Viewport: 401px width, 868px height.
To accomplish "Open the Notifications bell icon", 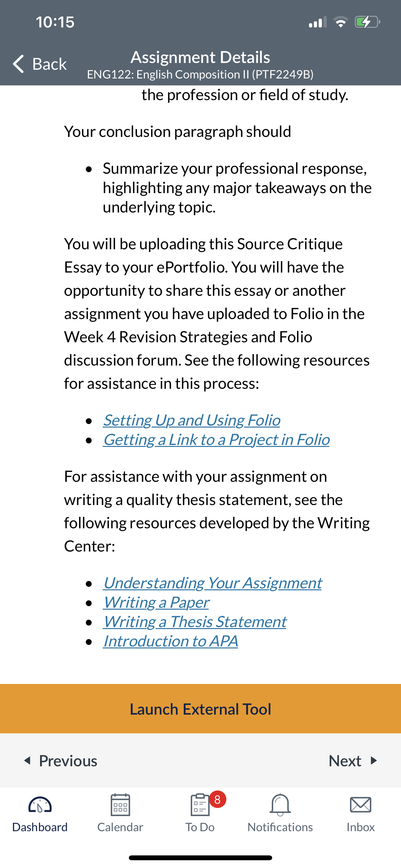I will (x=280, y=805).
